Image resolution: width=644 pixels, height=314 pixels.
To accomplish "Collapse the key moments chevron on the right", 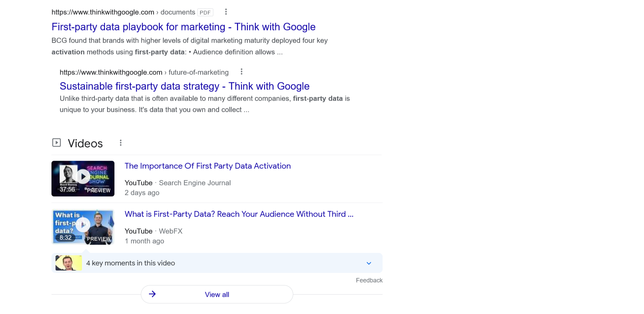I will (368, 263).
